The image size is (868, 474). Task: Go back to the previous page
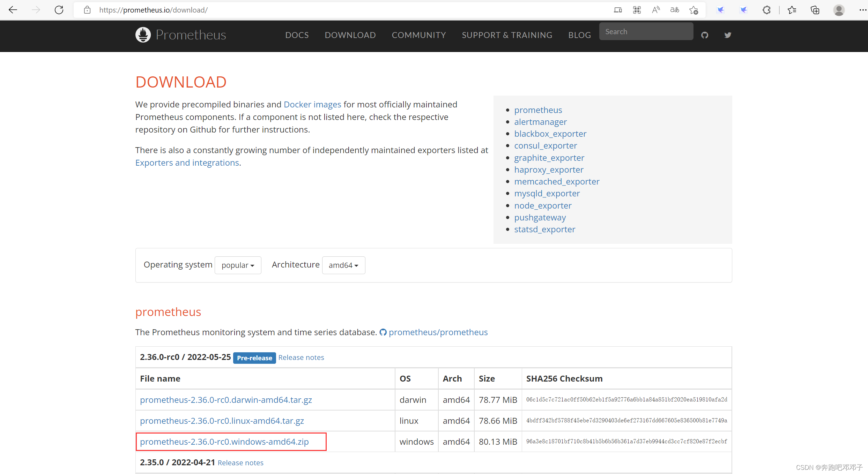click(13, 10)
